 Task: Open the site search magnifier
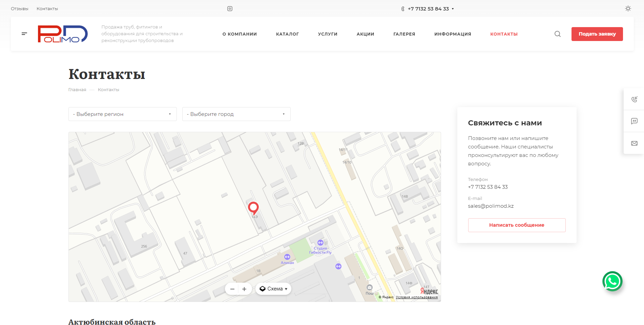pos(557,34)
